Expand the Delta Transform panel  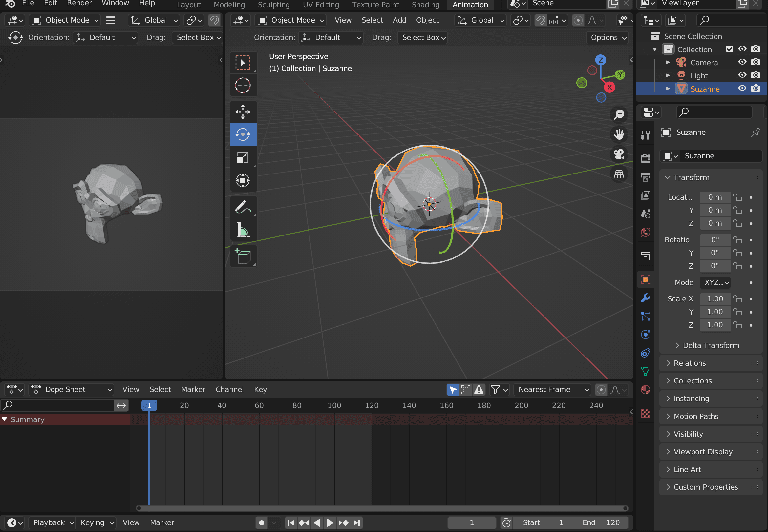click(x=711, y=345)
